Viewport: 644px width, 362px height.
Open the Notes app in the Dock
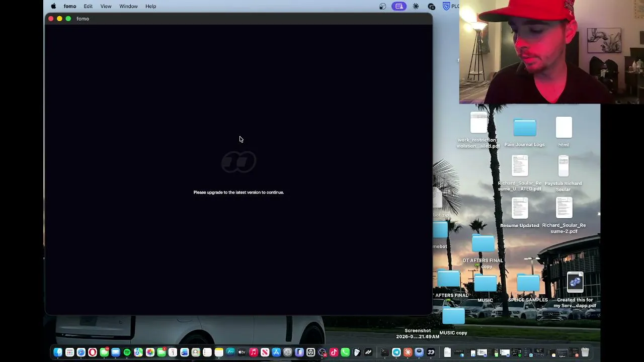coord(219,352)
